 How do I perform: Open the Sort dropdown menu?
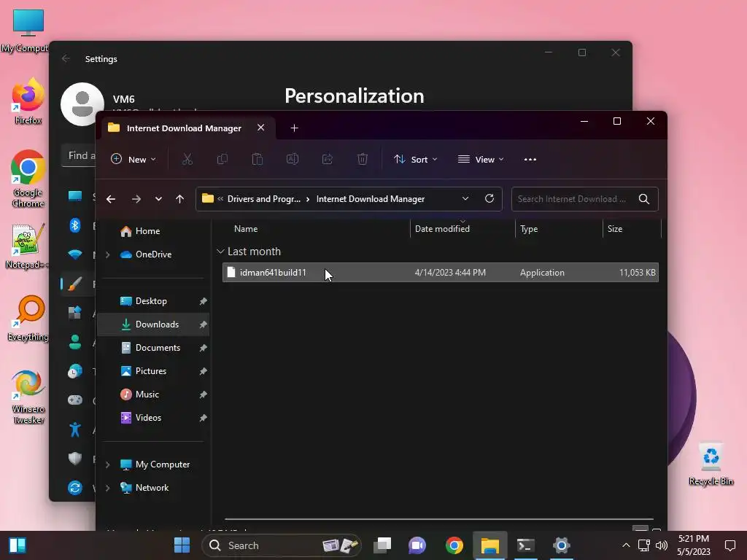tap(415, 160)
